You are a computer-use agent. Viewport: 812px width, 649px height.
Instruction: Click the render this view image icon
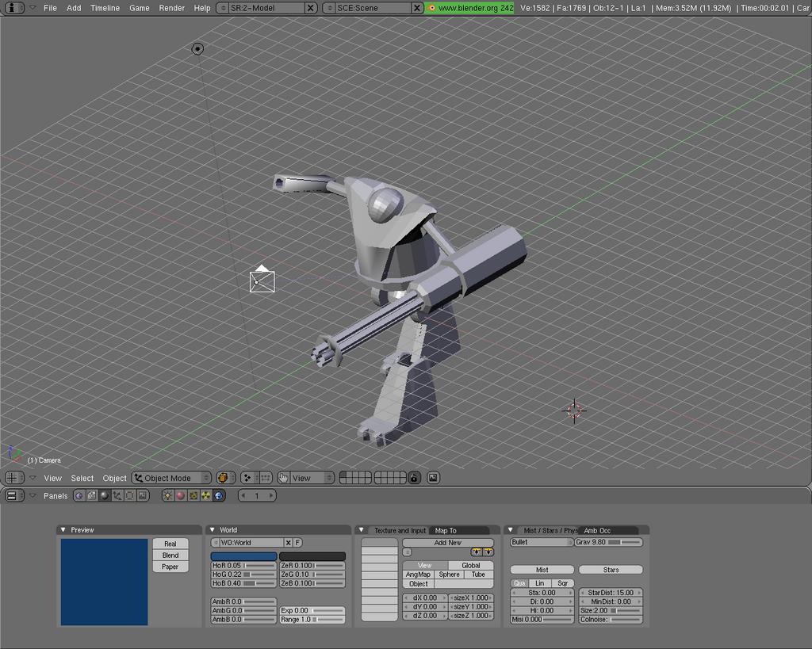point(433,478)
